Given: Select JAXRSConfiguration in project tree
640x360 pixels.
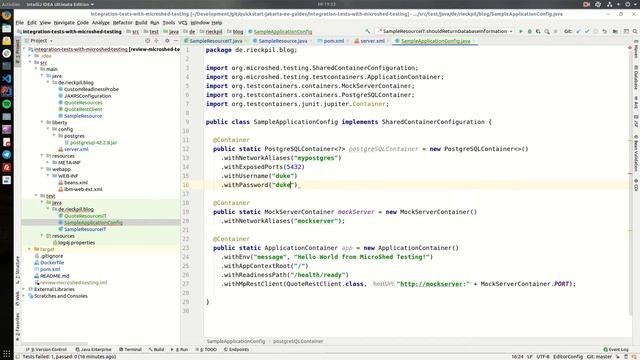Looking at the screenshot, I should (x=87, y=96).
